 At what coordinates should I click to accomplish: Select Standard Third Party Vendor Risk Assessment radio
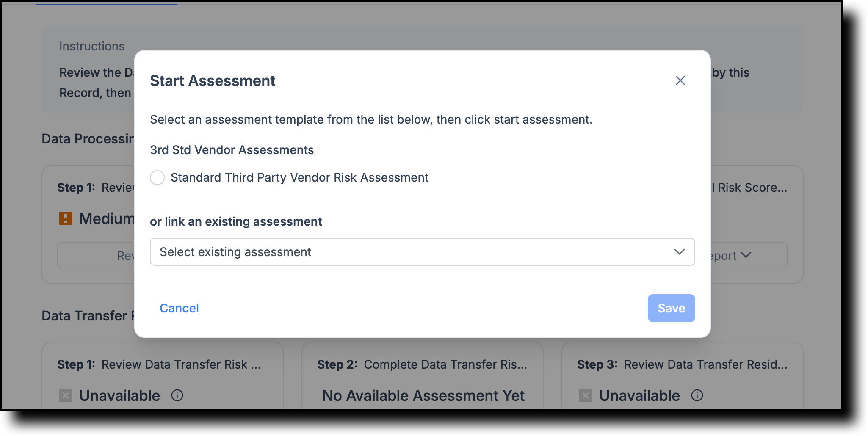tap(157, 177)
